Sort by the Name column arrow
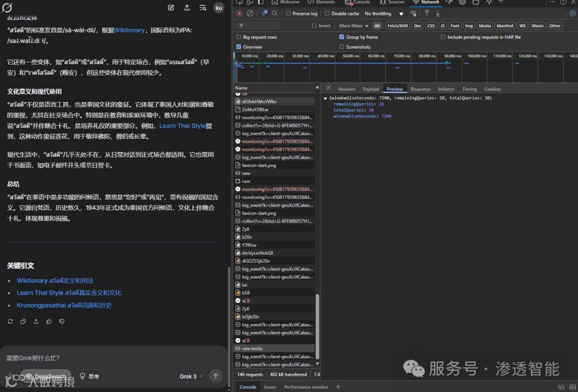This screenshot has width=578, height=392. (x=317, y=87)
